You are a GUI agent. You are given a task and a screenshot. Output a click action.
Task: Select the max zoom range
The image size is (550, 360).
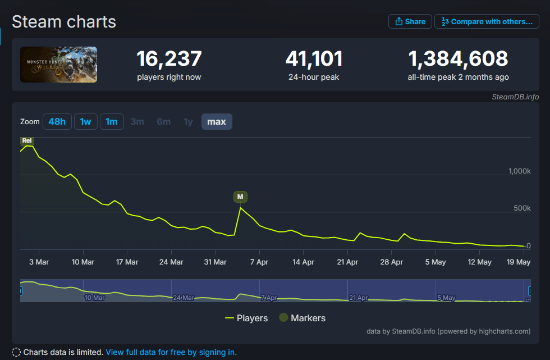pos(216,122)
